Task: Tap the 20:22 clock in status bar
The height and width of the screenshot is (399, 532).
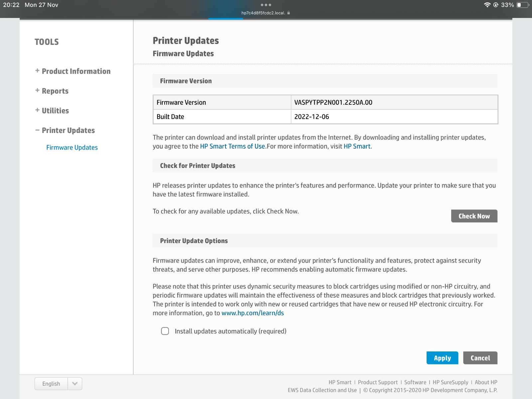Action: 11,5
